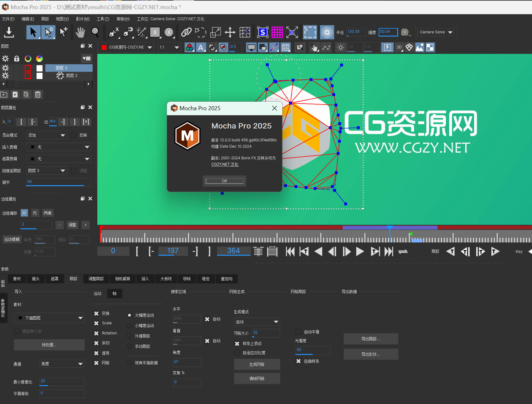Open the 链接至跟踪 dropdown set to 图层 3
Image resolution: width=532 pixels, height=404 pixels.
[x=46, y=171]
